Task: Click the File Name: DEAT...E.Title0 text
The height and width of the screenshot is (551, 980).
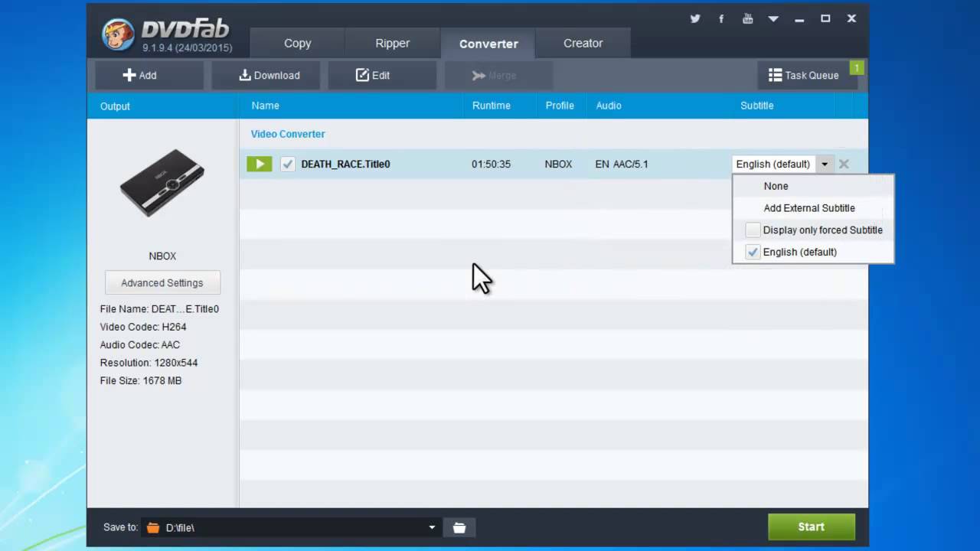Action: pos(159,309)
